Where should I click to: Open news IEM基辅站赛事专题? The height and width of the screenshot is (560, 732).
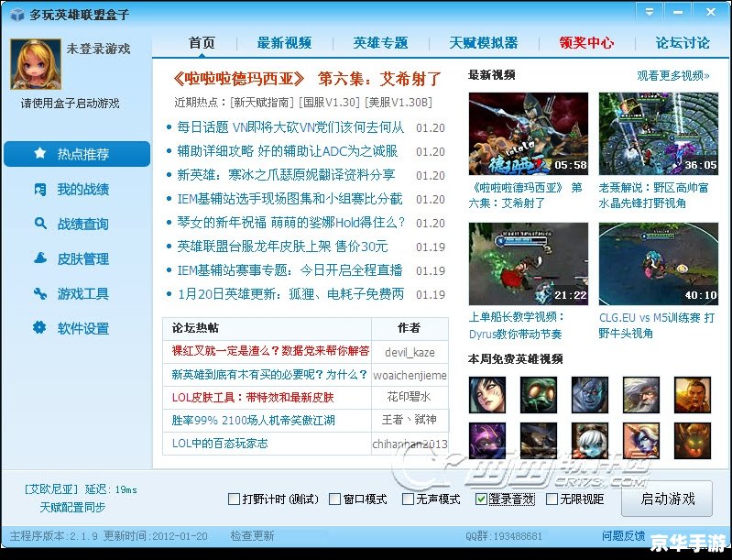tap(290, 270)
